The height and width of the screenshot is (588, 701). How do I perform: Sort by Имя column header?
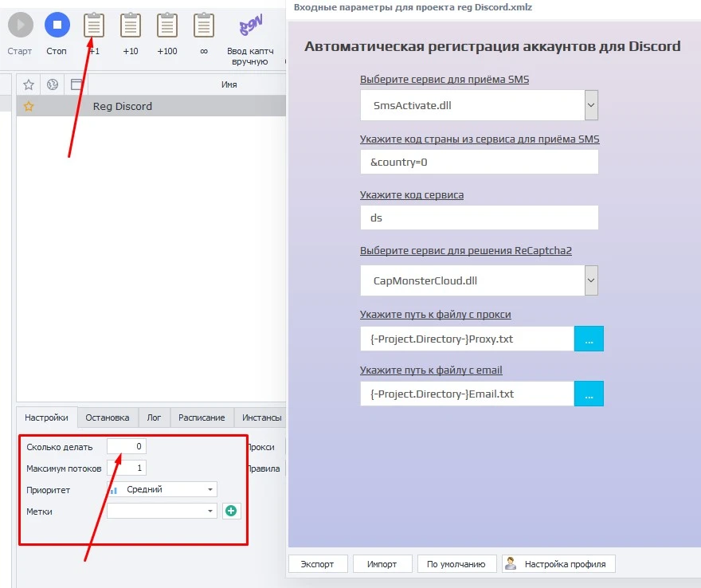229,84
